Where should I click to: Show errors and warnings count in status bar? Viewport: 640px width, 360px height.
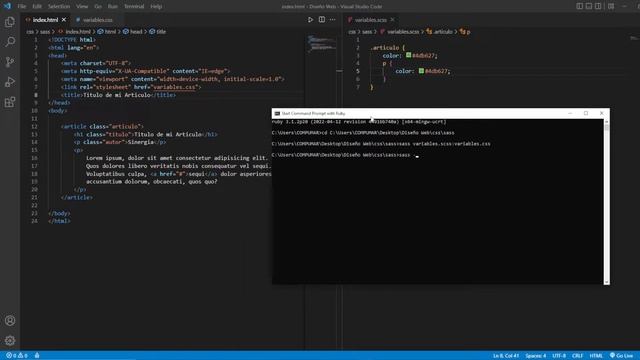(x=17, y=356)
